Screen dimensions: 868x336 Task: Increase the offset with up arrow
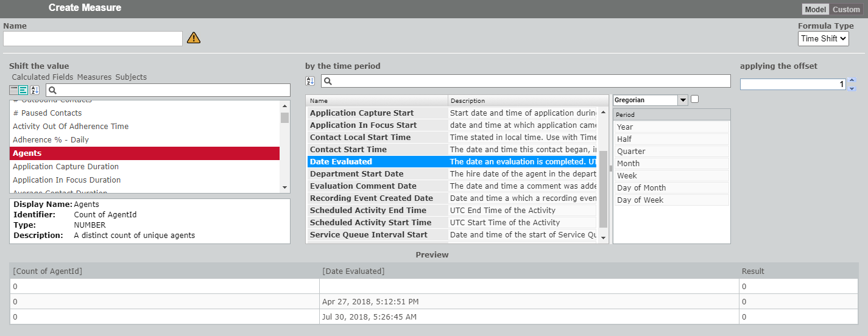point(852,80)
